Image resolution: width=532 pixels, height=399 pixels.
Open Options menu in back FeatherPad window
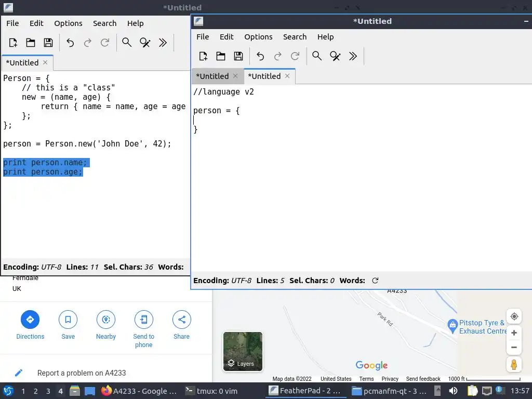(68, 23)
